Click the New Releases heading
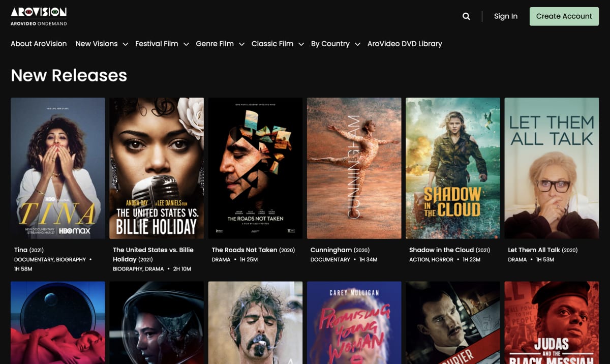Screen dimensions: 610x364 tap(69, 75)
